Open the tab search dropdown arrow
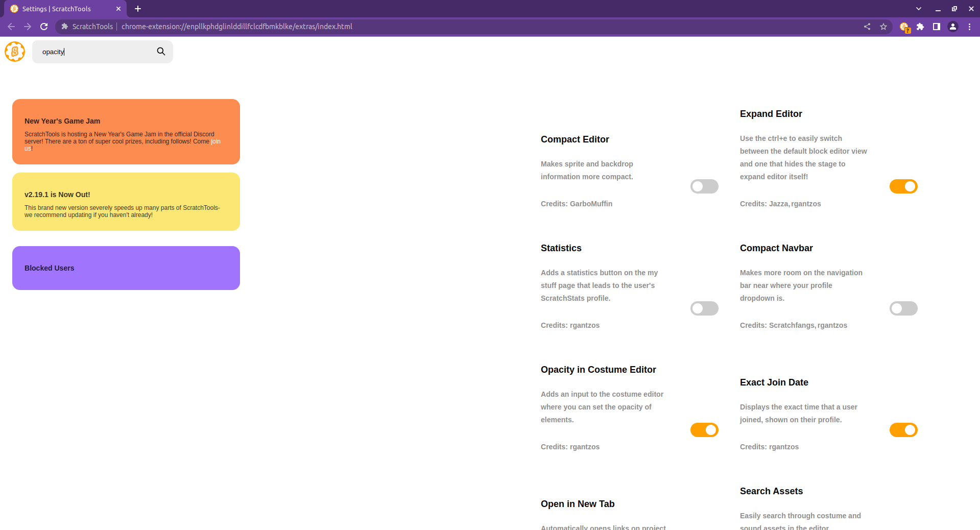Viewport: 980px width, 530px height. [918, 9]
